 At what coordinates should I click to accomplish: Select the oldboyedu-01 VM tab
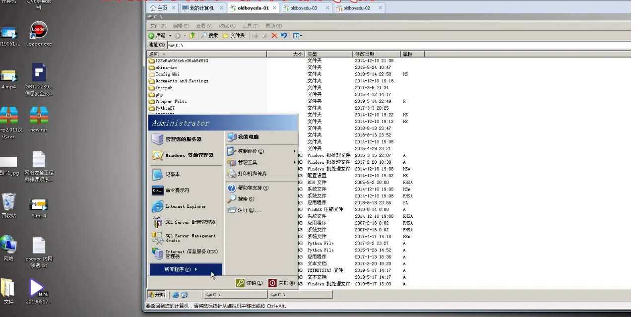(253, 8)
